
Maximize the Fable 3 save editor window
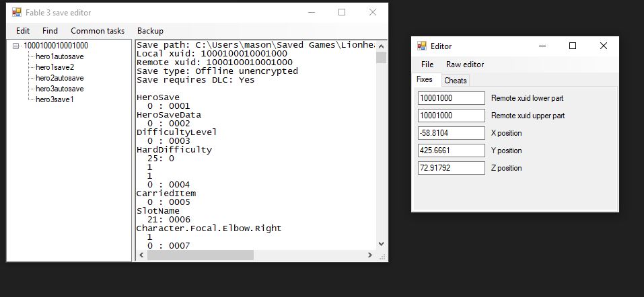coord(342,12)
